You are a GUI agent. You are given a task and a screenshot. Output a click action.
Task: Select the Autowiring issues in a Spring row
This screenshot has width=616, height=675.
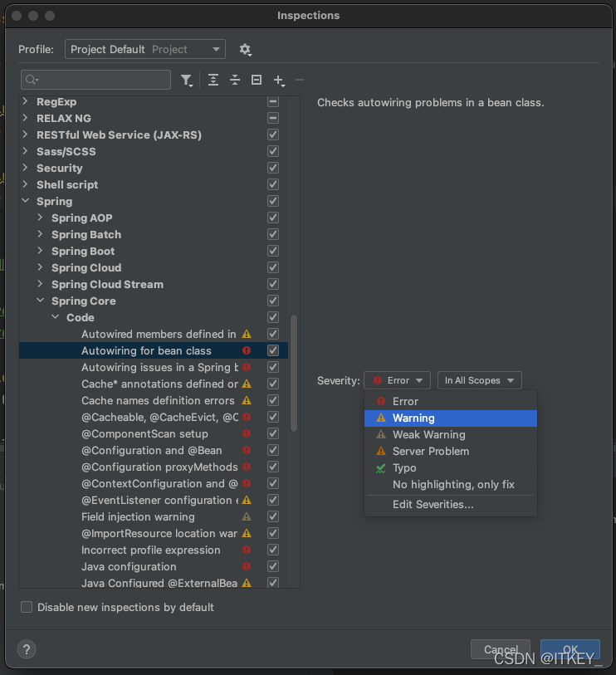[154, 367]
